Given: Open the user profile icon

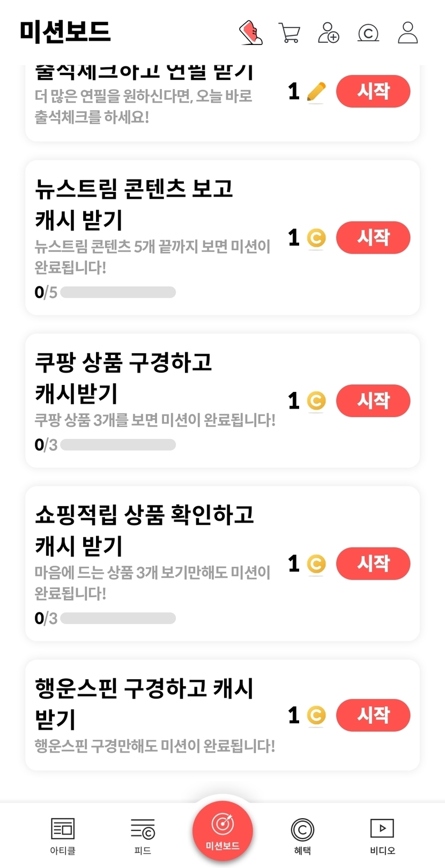Looking at the screenshot, I should coord(407,33).
